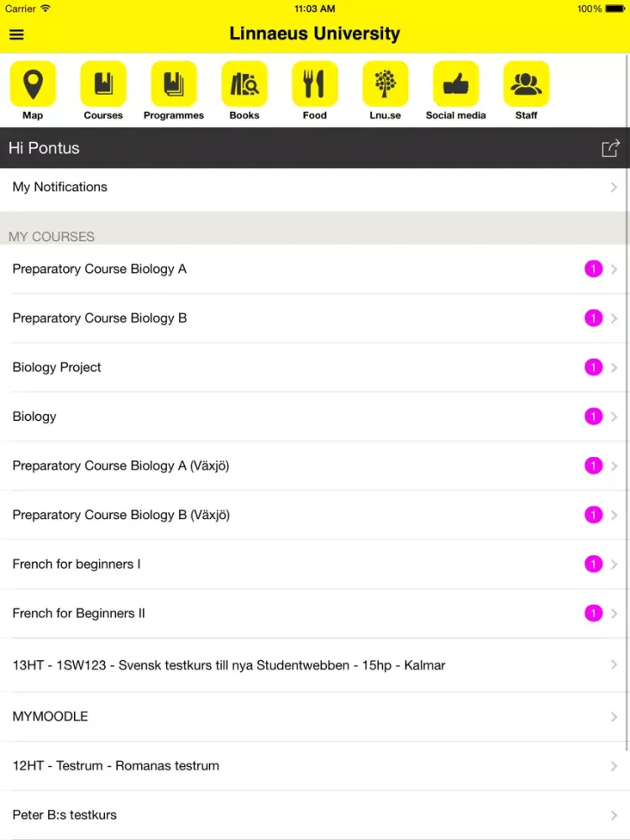Expand the MYMOODLE row chevron
This screenshot has width=630, height=840.
point(614,717)
